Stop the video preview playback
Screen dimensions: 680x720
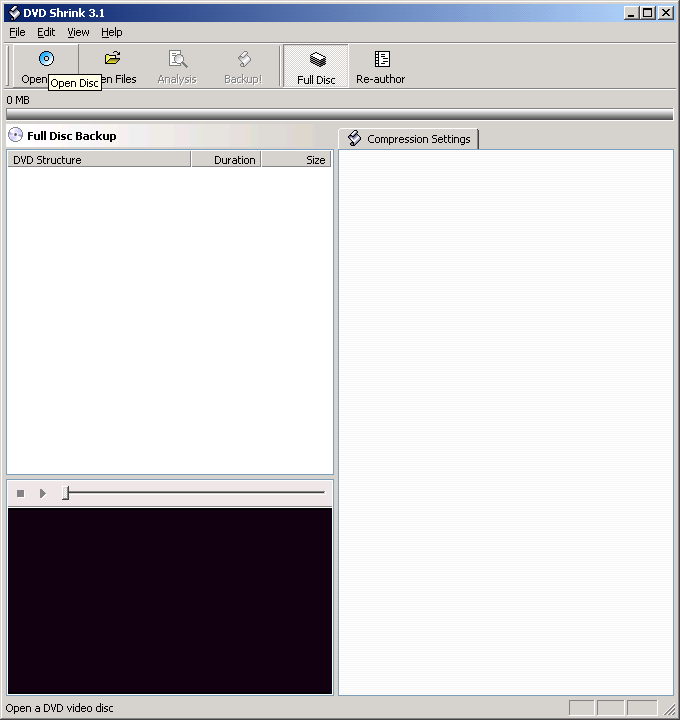point(20,493)
